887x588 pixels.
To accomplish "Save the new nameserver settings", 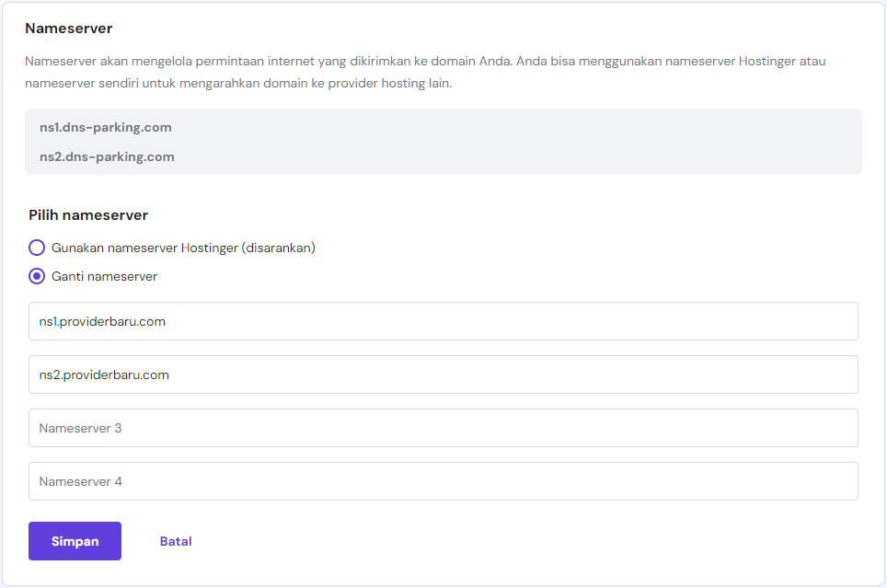I will tap(75, 541).
